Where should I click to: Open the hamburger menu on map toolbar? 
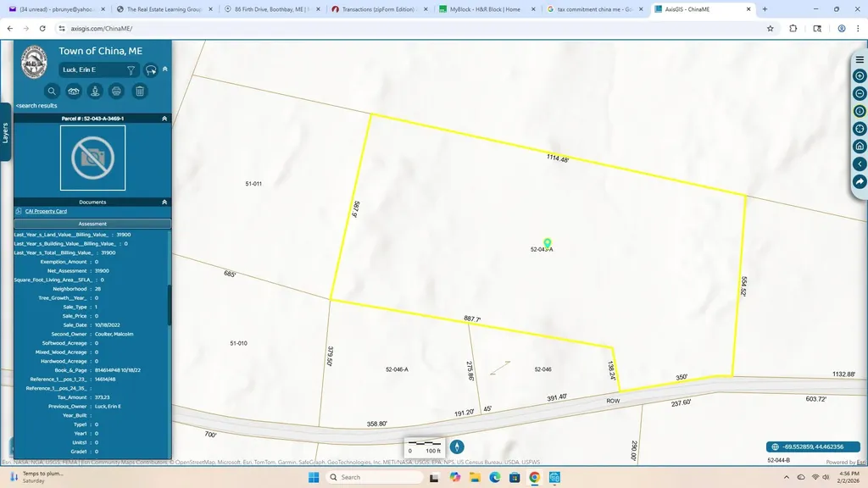pyautogui.click(x=860, y=60)
